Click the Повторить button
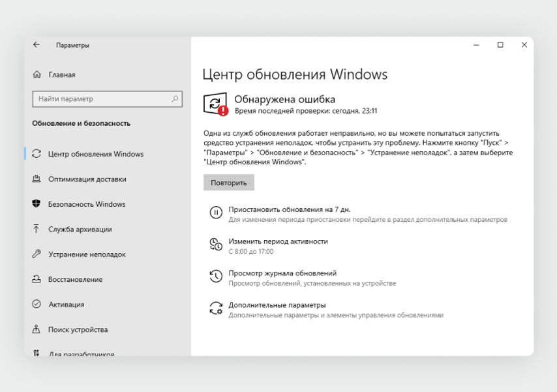 tap(229, 183)
